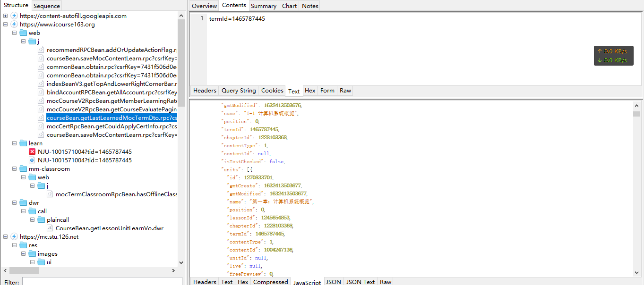Open the request Query String tab

[239, 91]
